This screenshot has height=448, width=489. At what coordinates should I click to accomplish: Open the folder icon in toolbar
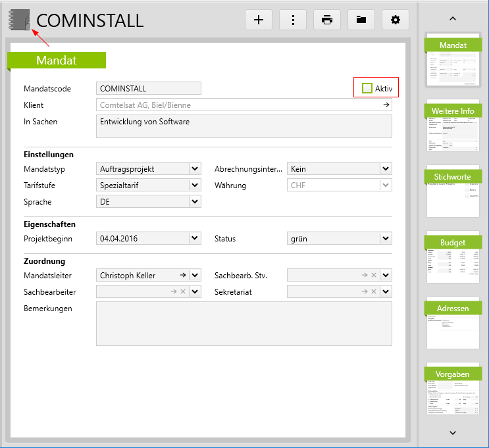coord(361,20)
